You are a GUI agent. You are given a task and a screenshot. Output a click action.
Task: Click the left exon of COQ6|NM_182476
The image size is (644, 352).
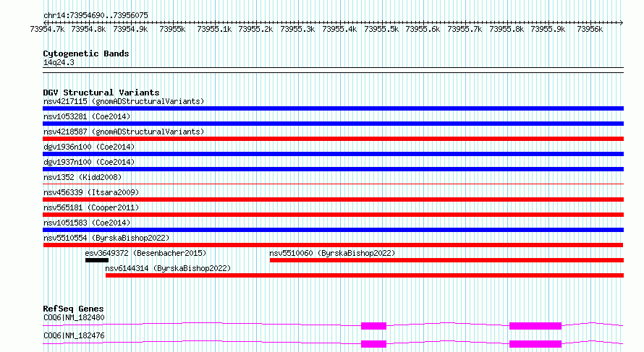(x=374, y=344)
